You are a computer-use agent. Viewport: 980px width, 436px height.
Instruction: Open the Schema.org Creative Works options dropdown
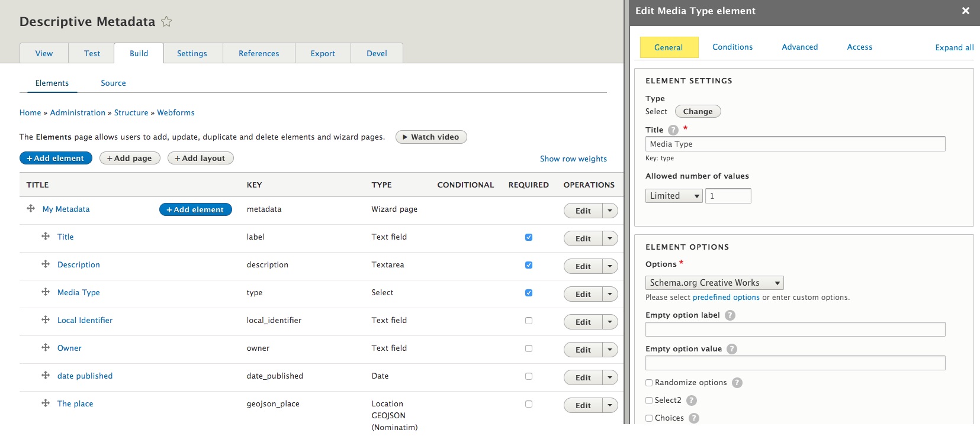click(x=714, y=283)
